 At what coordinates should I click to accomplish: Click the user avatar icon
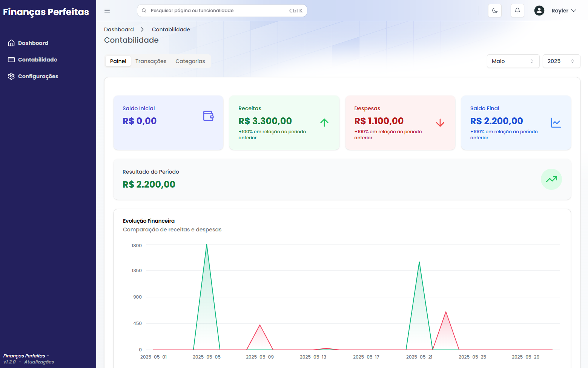(x=539, y=11)
